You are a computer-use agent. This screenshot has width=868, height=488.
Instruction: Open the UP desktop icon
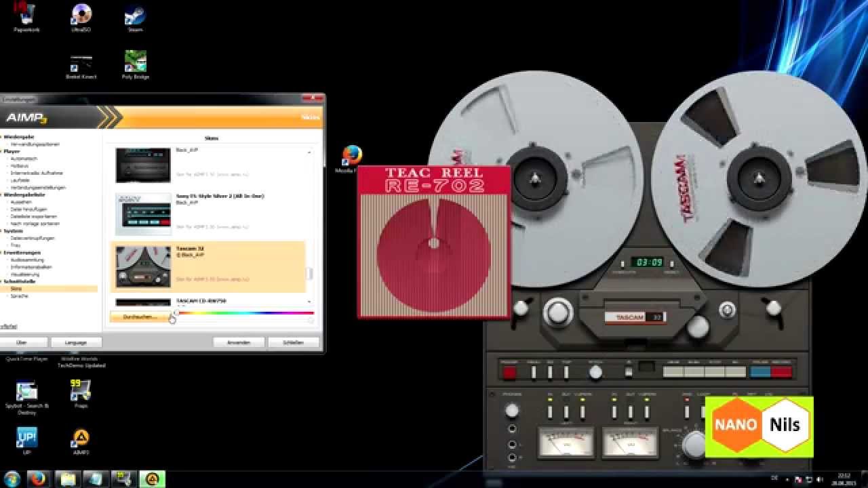(26, 441)
